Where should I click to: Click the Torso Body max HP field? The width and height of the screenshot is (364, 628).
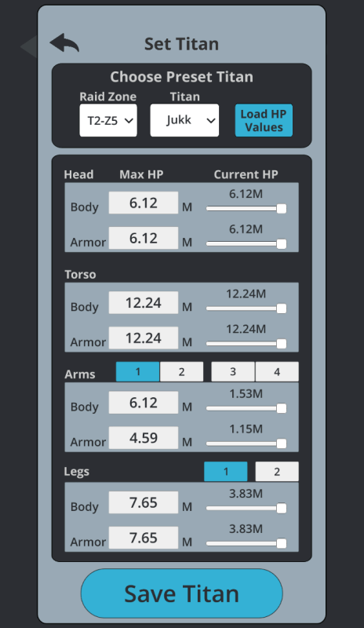(x=144, y=302)
